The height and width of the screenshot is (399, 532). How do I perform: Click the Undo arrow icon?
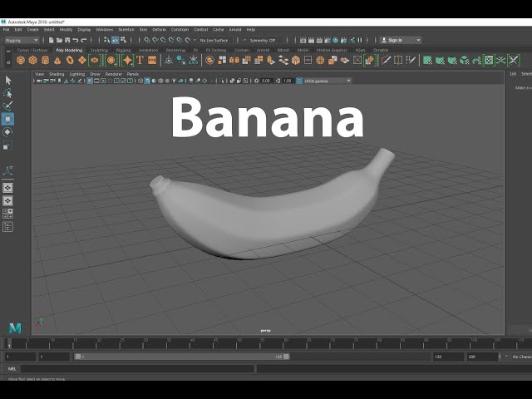pos(76,40)
